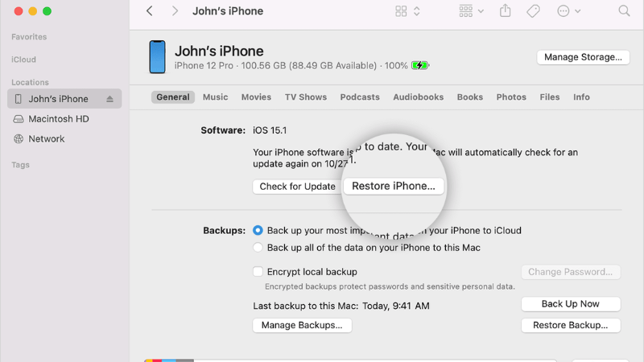Switch to the Movies tab
The image size is (644, 362).
point(256,97)
